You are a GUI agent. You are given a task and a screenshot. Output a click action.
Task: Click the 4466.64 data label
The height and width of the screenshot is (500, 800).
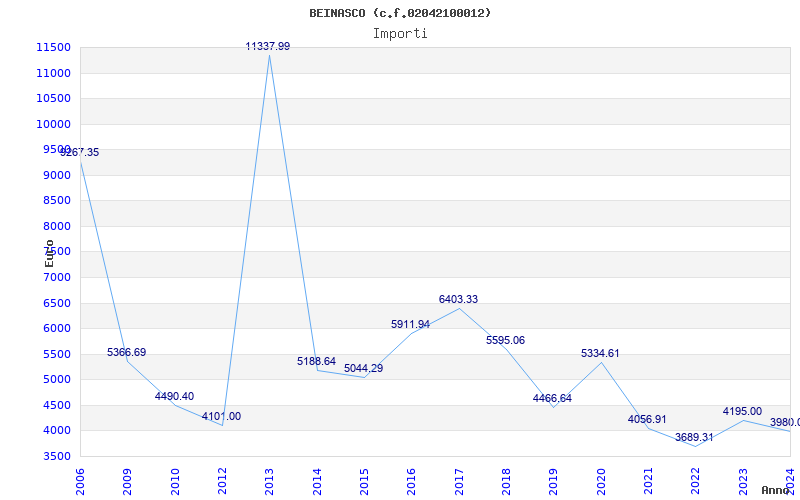click(x=553, y=398)
